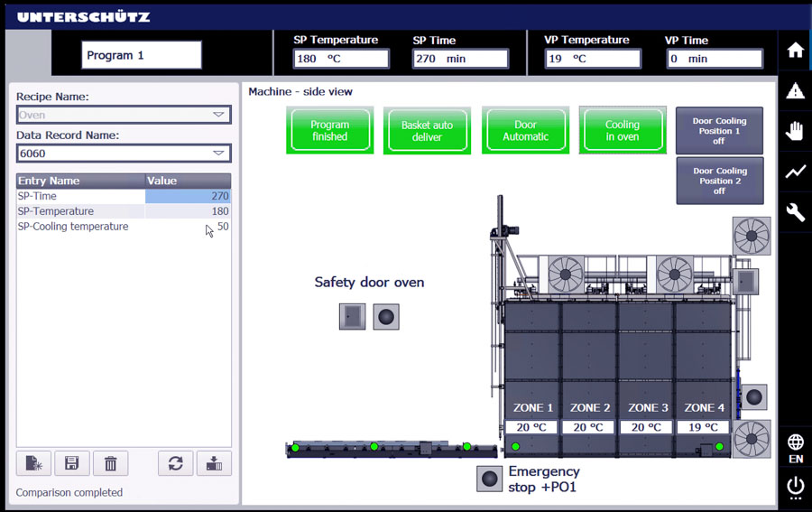The width and height of the screenshot is (812, 512).
Task: Click the left roof fan on oven
Action: (566, 275)
